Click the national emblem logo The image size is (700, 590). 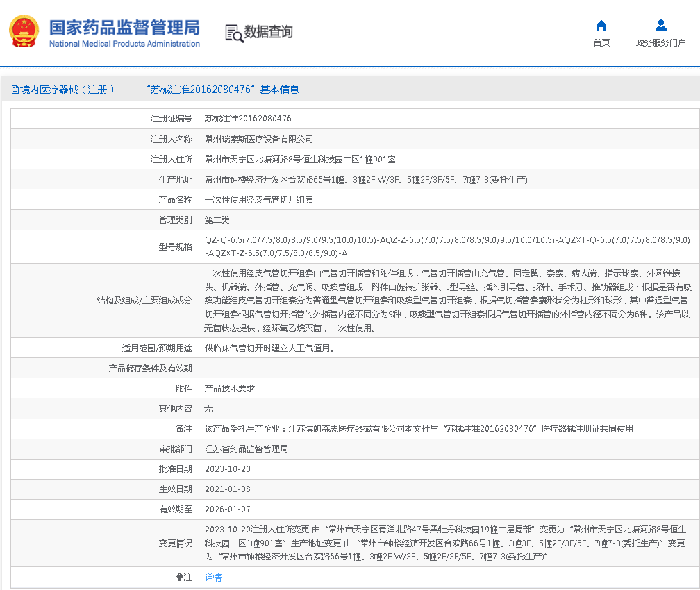tap(24, 32)
